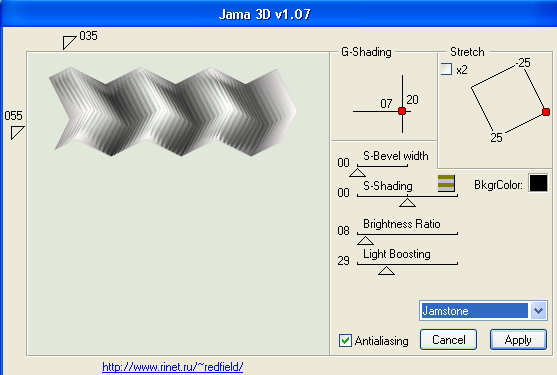Uncheck the Antialiasing checkbox
557x375 pixels.
point(345,341)
